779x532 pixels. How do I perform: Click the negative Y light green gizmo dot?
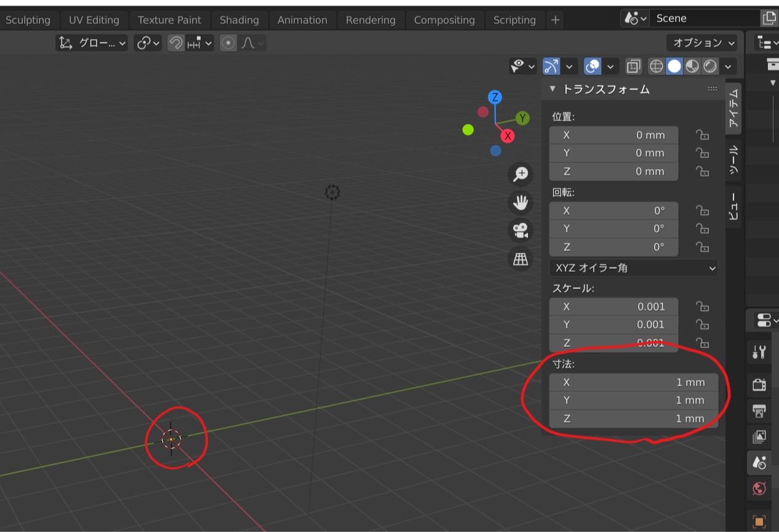(468, 130)
